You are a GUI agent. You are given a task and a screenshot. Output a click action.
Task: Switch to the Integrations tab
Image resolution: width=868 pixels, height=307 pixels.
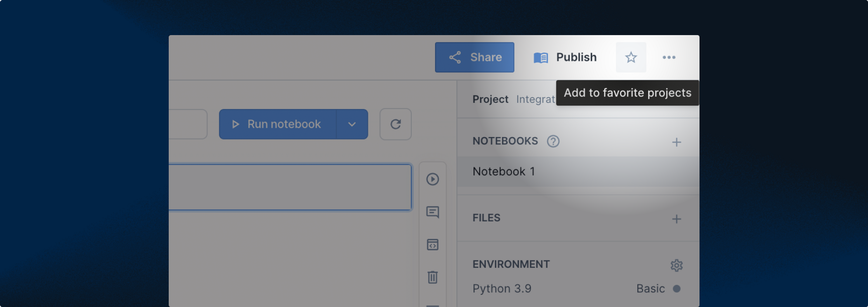coord(535,99)
